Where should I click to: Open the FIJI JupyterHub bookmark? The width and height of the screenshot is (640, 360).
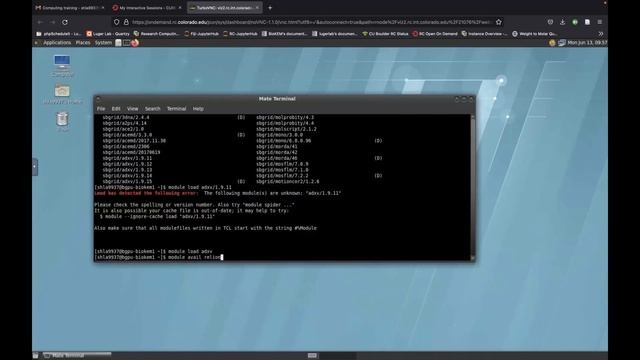point(202,33)
